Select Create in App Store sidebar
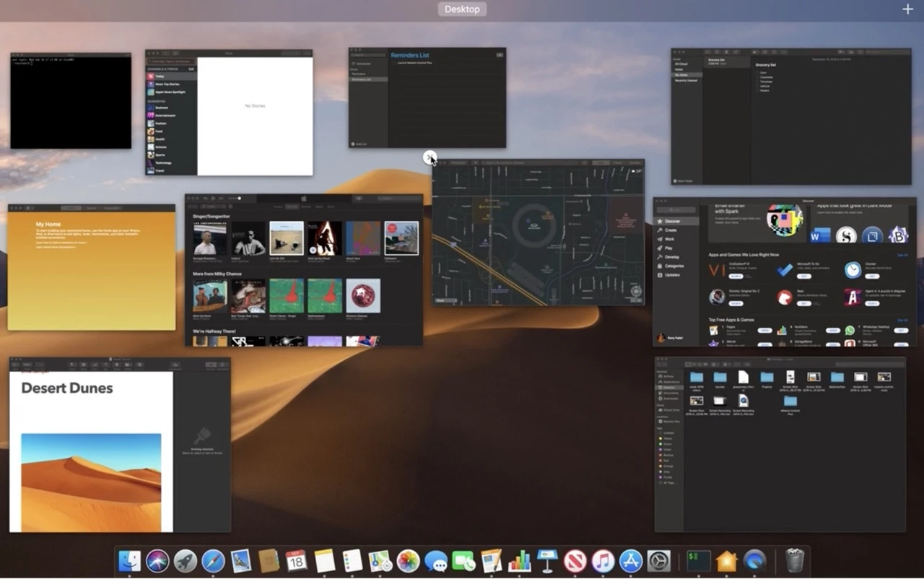The width and height of the screenshot is (924, 579). (676, 230)
